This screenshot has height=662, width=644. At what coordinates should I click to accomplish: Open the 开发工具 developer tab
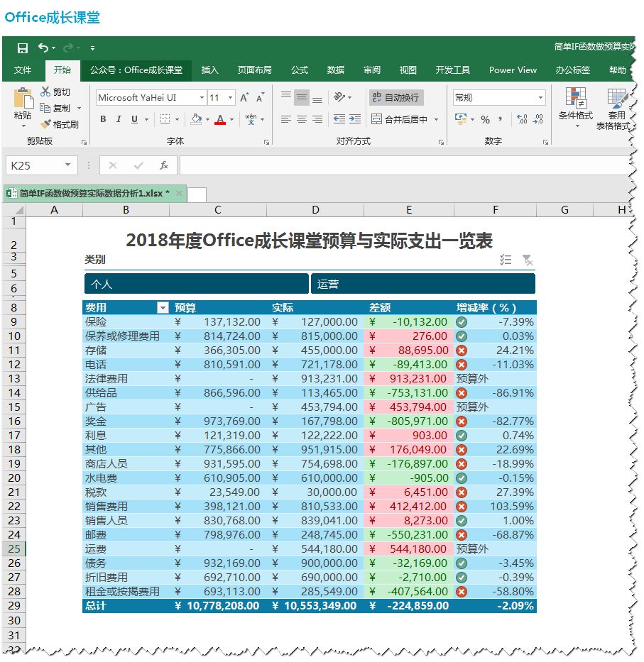[x=453, y=70]
